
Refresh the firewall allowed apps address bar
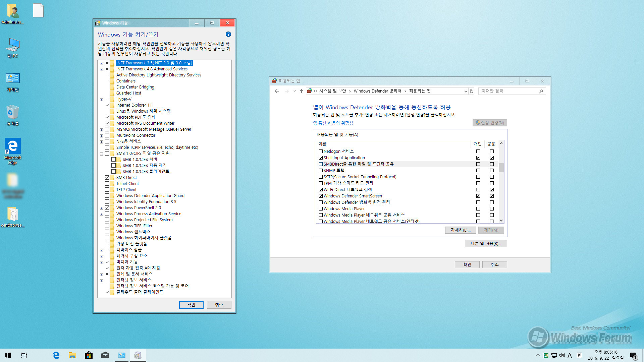pyautogui.click(x=472, y=91)
